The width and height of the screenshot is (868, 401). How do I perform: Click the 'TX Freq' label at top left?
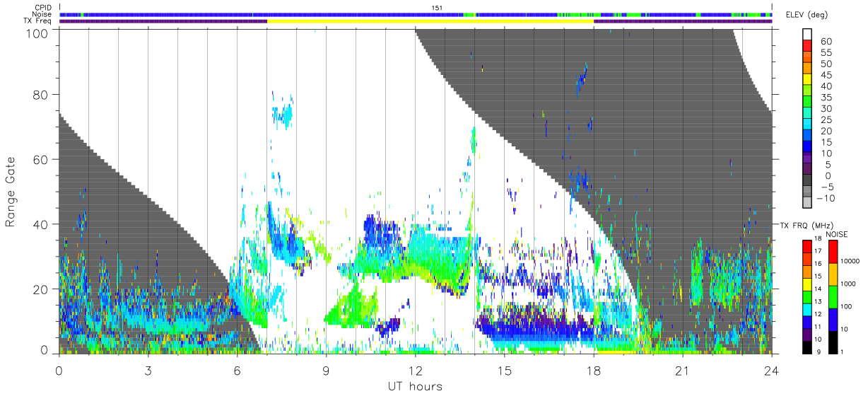[38, 21]
